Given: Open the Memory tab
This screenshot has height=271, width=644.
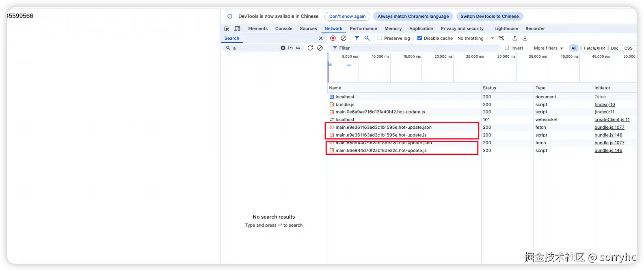Looking at the screenshot, I should pos(393,28).
